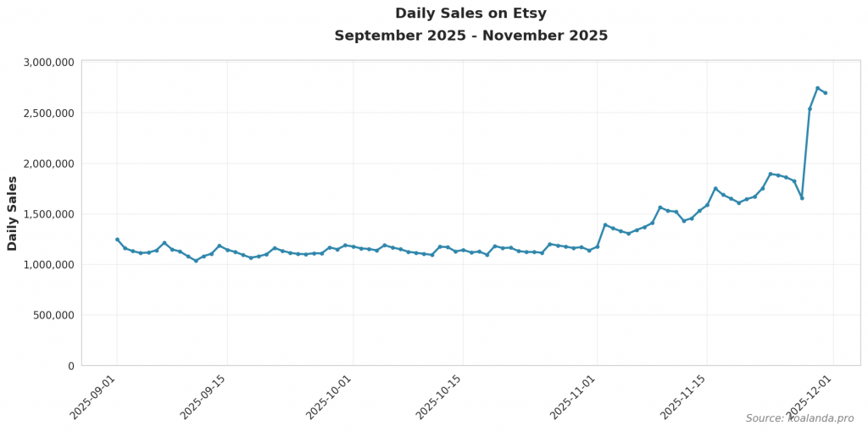Select the 2025-09-15 date label
The image size is (868, 431).
tap(204, 397)
